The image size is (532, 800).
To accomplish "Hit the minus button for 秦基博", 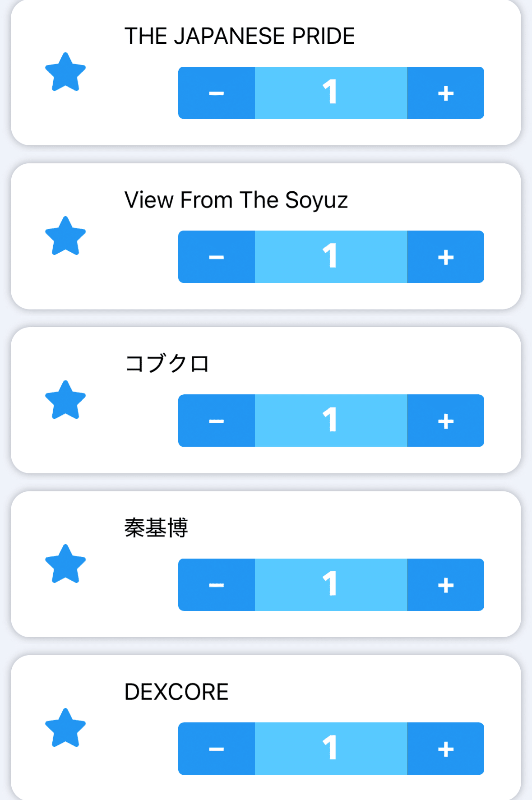I will [x=217, y=585].
